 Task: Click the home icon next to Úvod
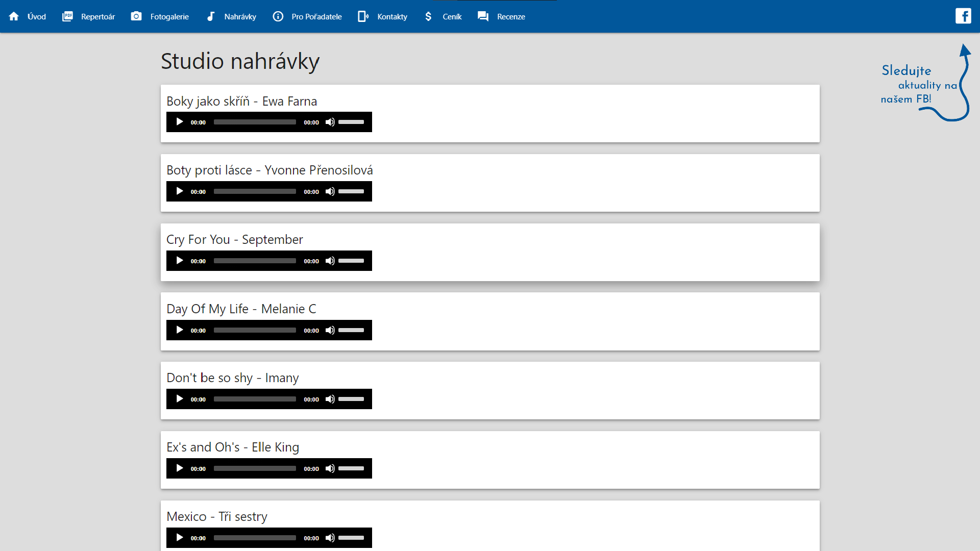14,16
